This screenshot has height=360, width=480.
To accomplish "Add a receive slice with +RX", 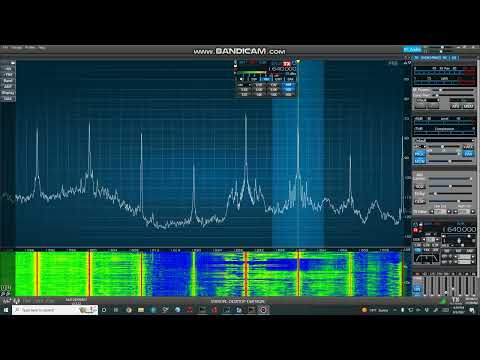I will pos(8,69).
